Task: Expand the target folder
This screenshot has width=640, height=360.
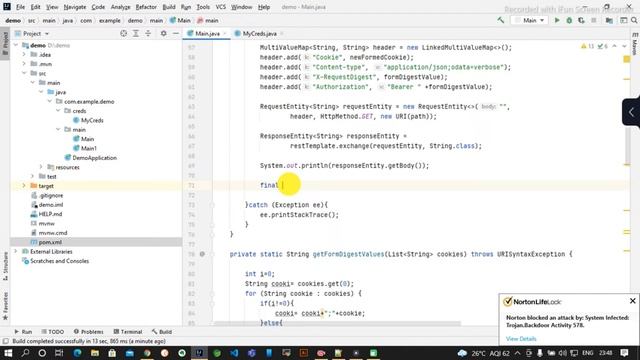Action: (24, 186)
